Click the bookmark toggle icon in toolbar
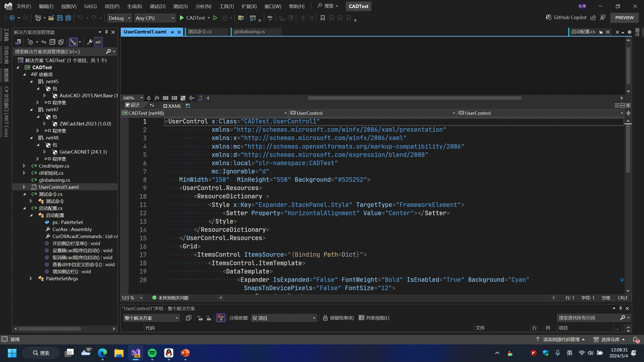644x362 pixels. (x=323, y=18)
